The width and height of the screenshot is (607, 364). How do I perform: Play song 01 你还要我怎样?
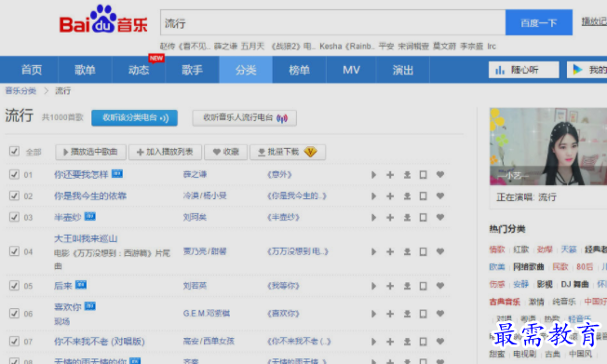coord(373,175)
